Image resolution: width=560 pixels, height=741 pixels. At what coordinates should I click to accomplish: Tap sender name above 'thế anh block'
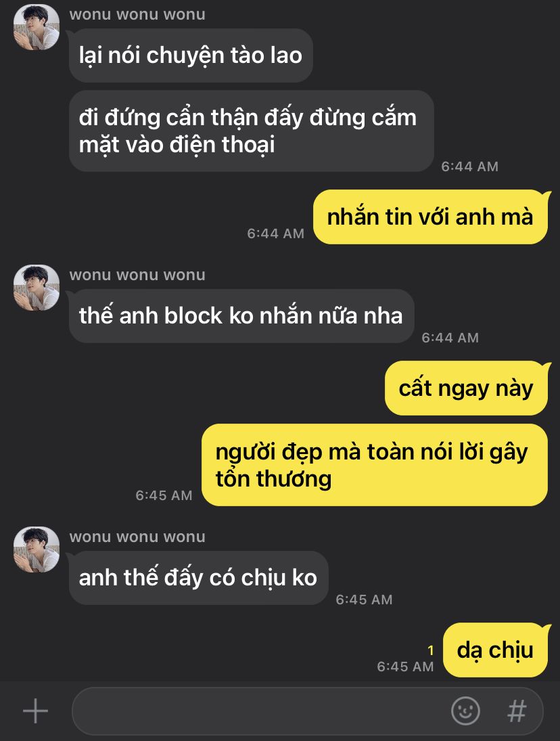click(137, 275)
